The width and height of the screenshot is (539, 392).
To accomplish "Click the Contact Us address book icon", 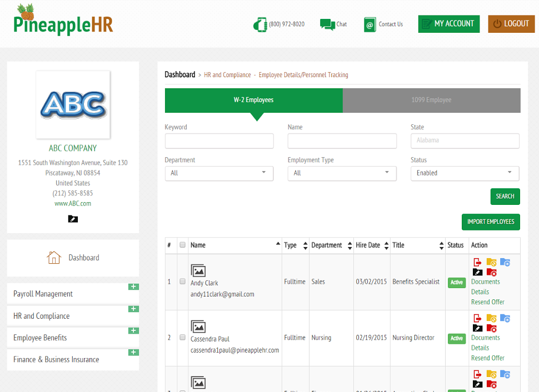I will tap(370, 25).
